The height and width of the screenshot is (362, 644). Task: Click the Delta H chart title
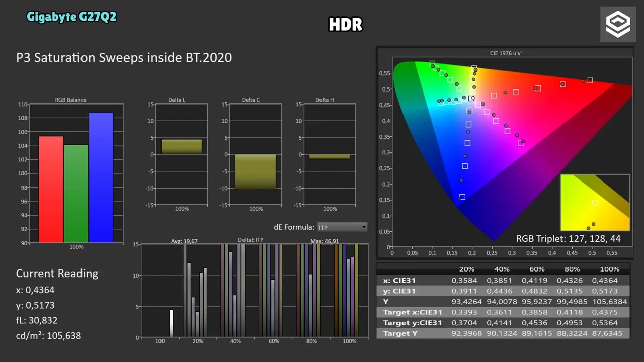click(325, 100)
